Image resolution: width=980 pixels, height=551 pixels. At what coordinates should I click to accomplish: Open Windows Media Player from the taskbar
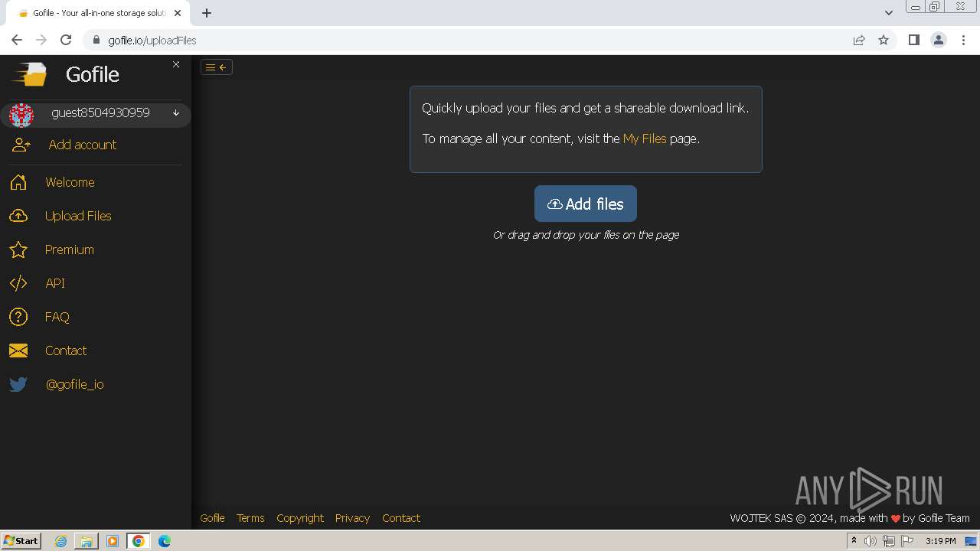113,541
